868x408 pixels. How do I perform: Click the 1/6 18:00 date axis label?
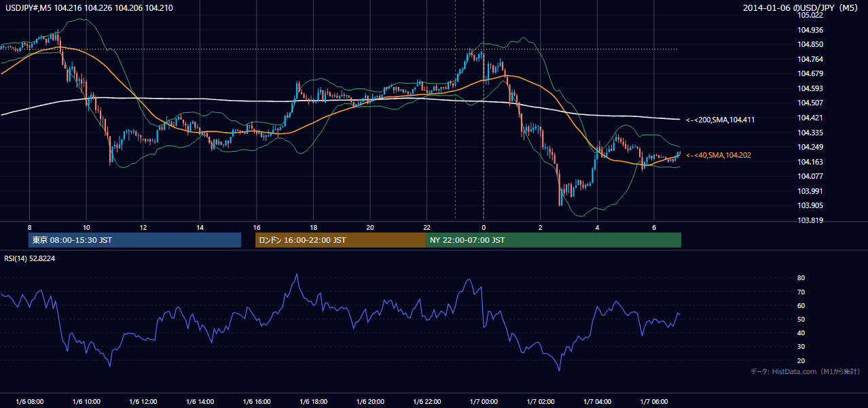[x=313, y=402]
